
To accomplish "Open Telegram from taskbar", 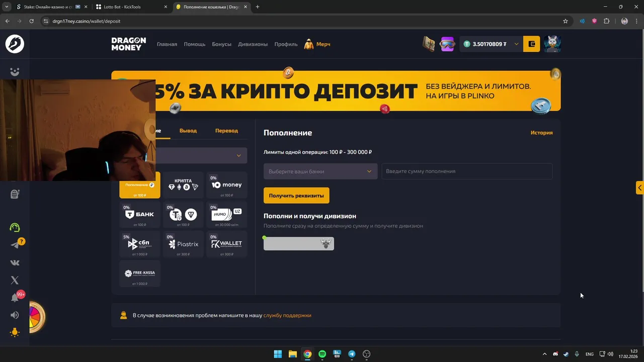I will (x=352, y=354).
